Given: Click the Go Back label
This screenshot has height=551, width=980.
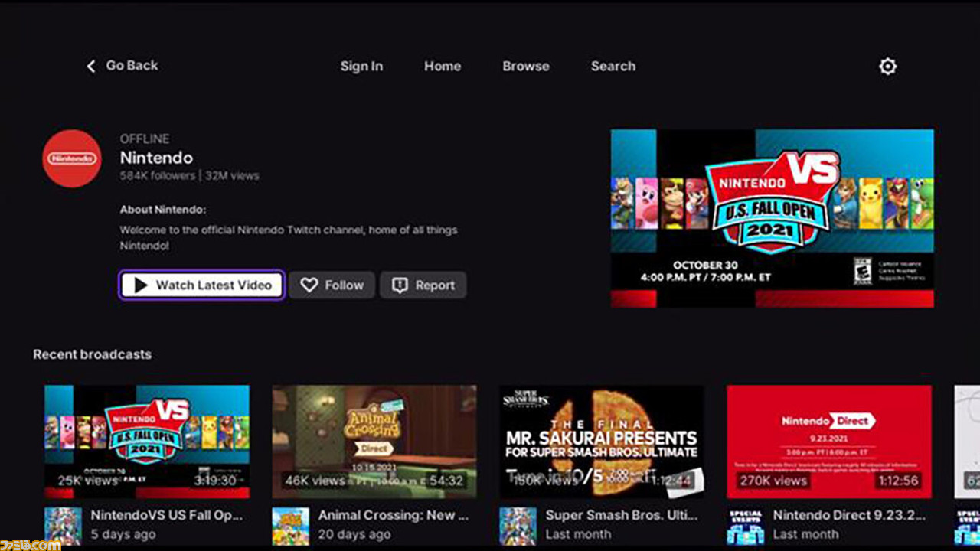Looking at the screenshot, I should pyautogui.click(x=132, y=66).
